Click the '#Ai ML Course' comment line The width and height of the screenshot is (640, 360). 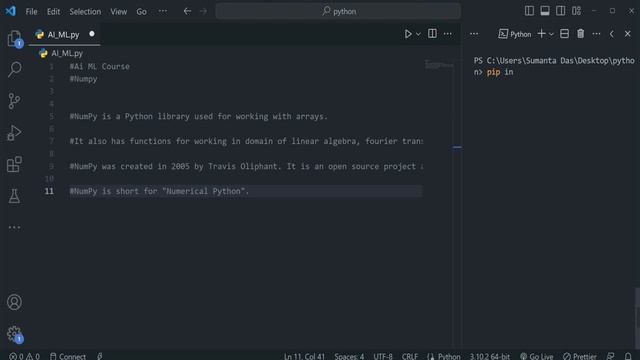tap(100, 67)
